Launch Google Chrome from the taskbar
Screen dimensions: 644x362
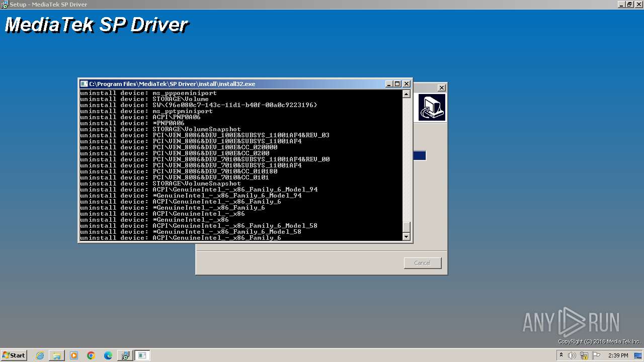91,355
